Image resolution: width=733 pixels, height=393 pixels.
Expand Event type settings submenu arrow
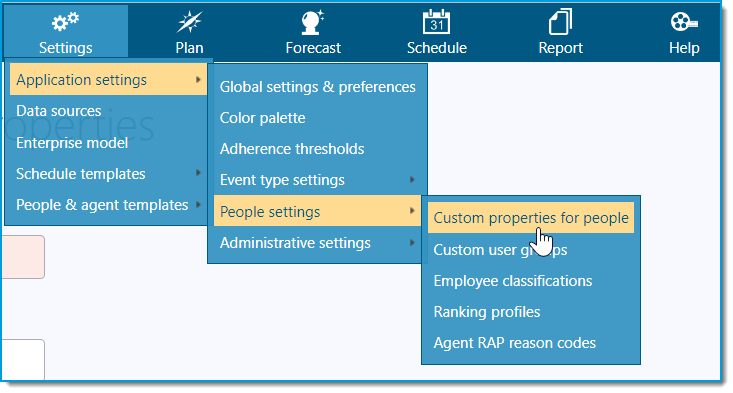412,179
